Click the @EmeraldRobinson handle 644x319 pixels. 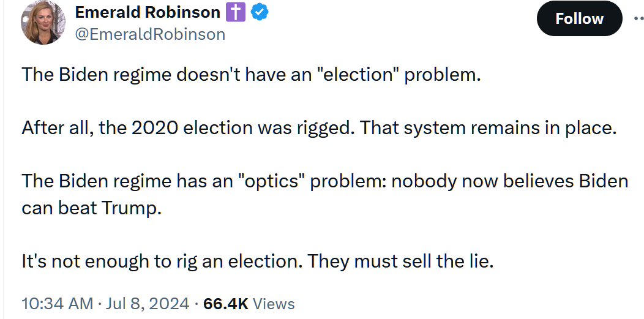(x=150, y=34)
